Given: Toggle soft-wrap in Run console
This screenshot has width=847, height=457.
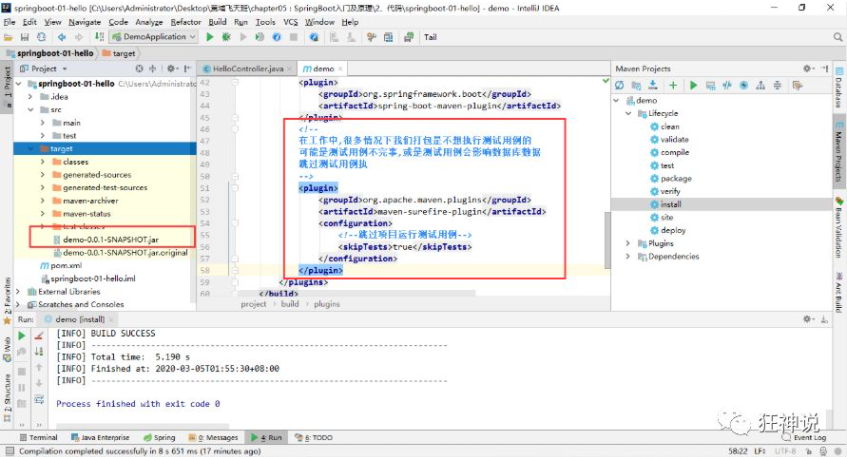Looking at the screenshot, I should 39,399.
